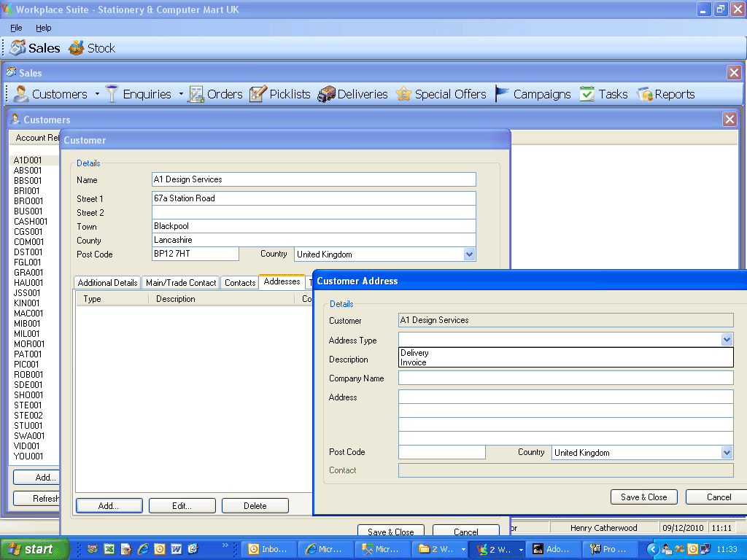747x560 pixels.
Task: Switch to the Adobe taskbar window
Action: tap(551, 549)
